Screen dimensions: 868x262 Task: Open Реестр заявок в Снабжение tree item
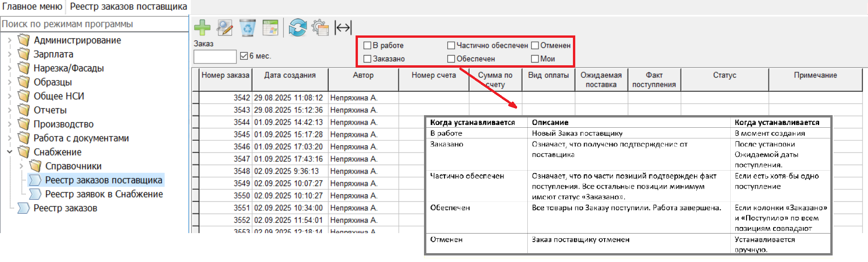(104, 194)
